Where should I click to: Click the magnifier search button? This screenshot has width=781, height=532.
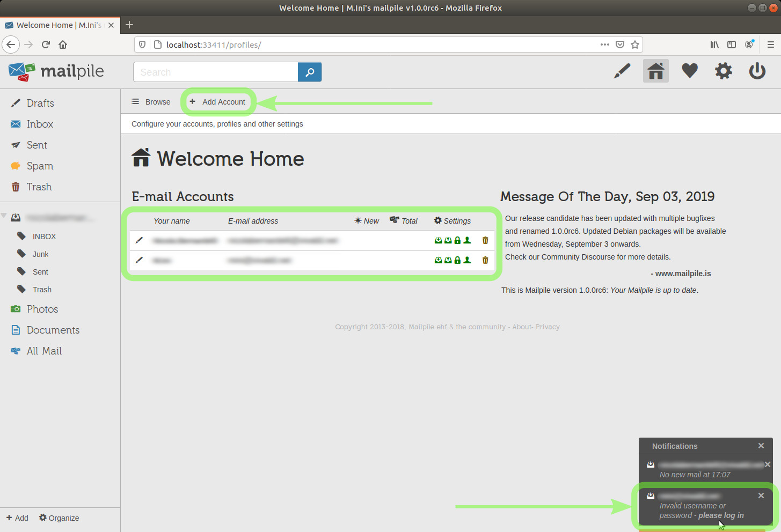click(310, 72)
